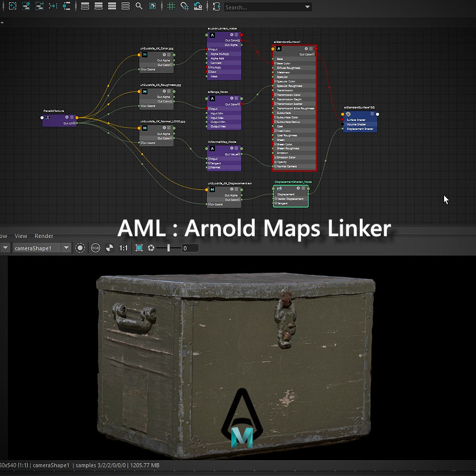The height and width of the screenshot is (476, 476).
Task: Click the clock lock icon in toolbar
Action: point(198,6)
